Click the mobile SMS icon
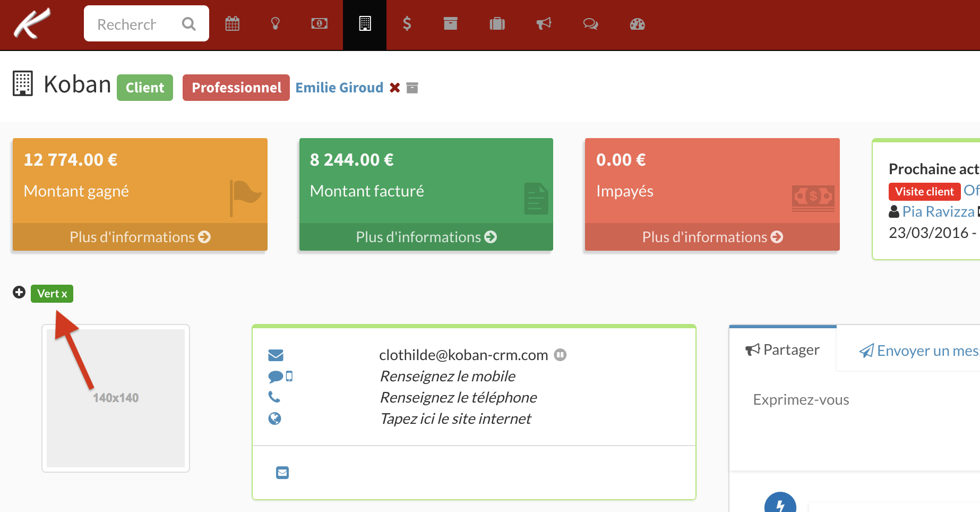Viewport: 980px width, 512px height. (x=280, y=377)
